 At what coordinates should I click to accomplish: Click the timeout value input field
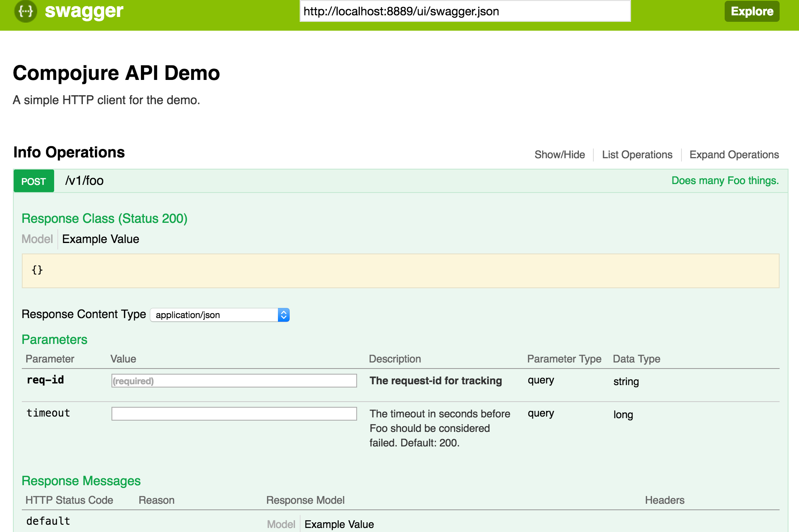[234, 414]
